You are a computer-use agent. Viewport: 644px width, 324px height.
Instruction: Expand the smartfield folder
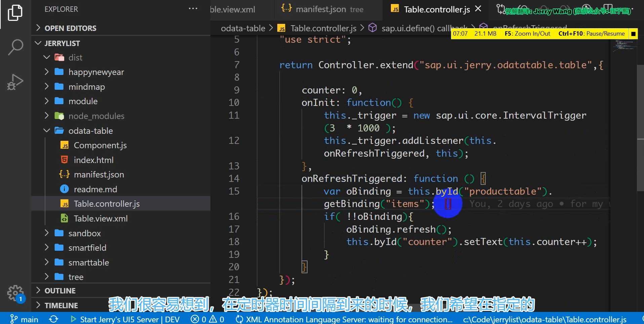coord(47,247)
